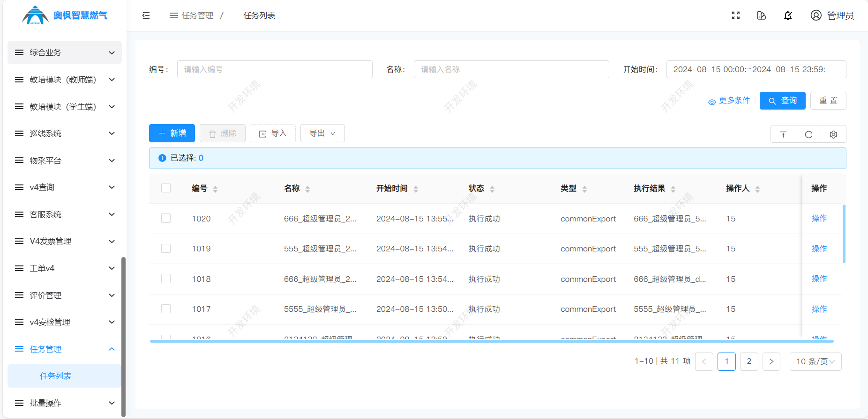This screenshot has height=419, width=868.
Task: Sort by 开始时间 column sort arrows
Action: pyautogui.click(x=416, y=189)
